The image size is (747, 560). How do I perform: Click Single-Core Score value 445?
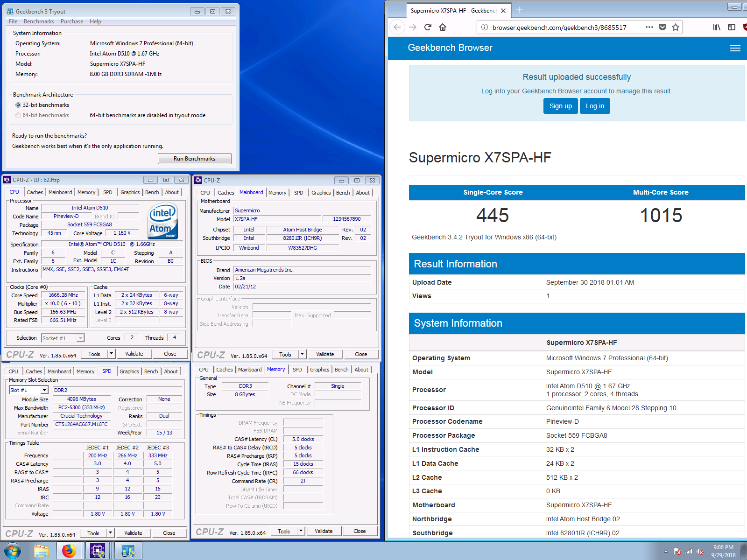[493, 215]
